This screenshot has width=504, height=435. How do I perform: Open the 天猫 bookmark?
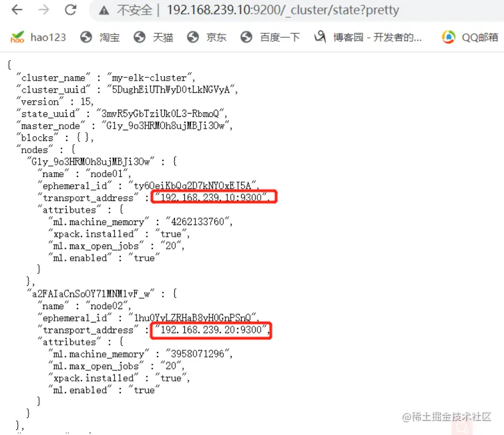click(x=153, y=37)
